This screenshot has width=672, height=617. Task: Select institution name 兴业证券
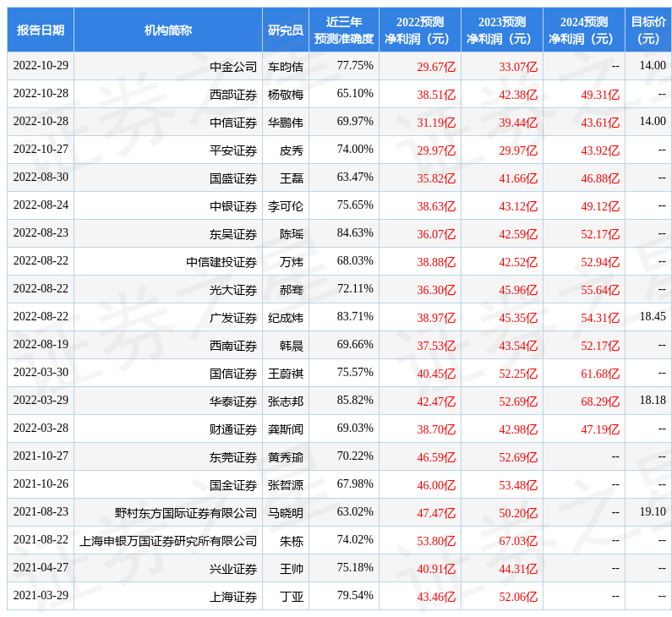(x=233, y=569)
